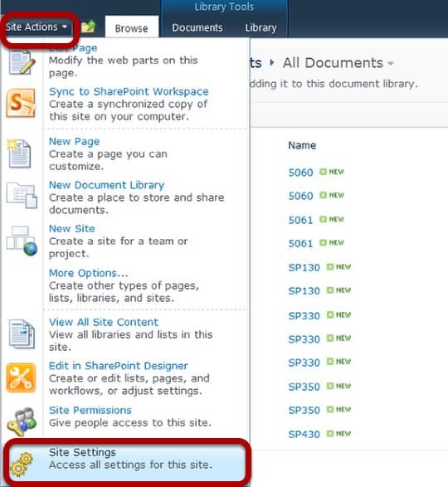Open the third SP330 document
The image size is (448, 487).
tap(304, 363)
